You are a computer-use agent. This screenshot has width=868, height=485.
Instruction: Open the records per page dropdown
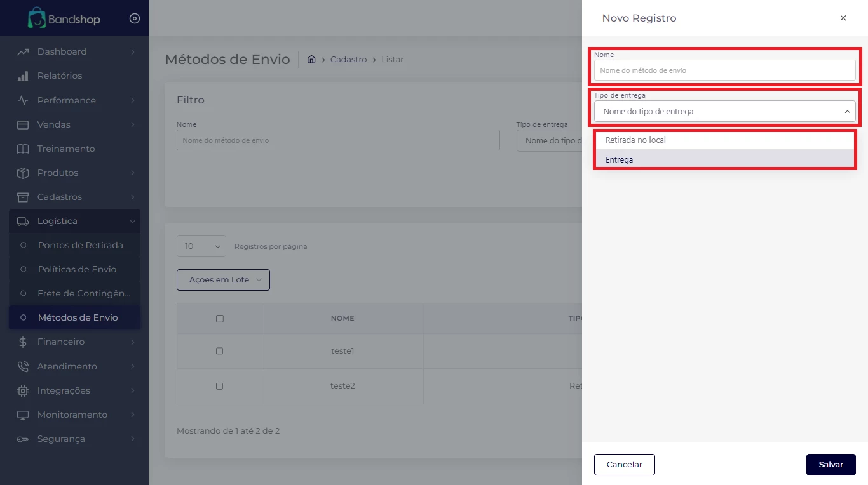[201, 246]
